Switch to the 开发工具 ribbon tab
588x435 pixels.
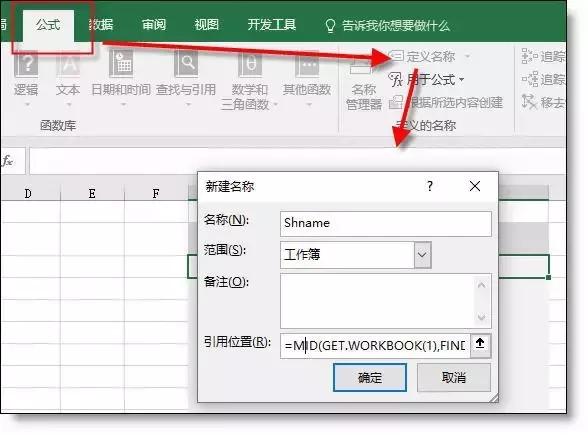(272, 25)
